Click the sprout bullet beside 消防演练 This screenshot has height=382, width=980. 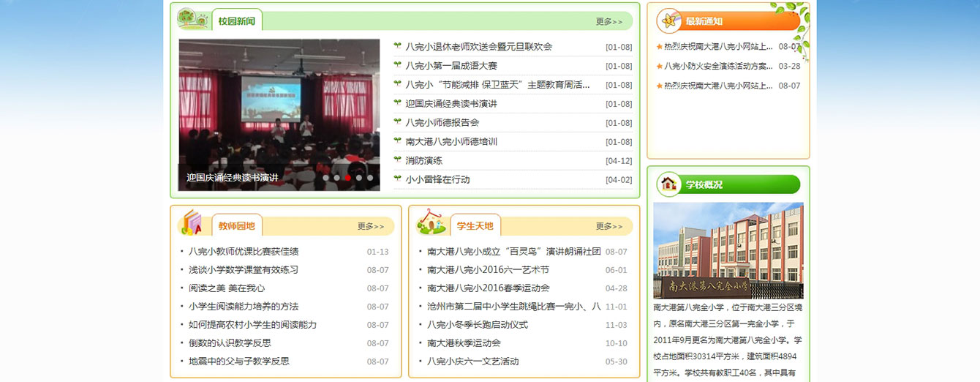tap(397, 160)
